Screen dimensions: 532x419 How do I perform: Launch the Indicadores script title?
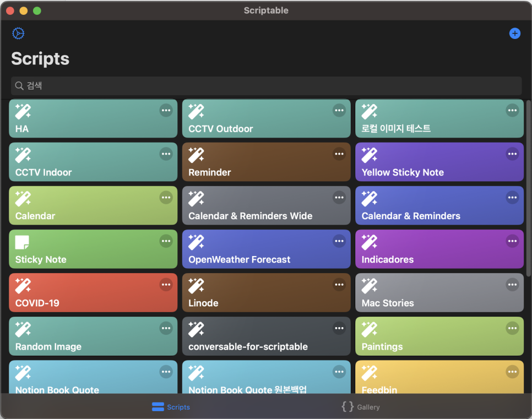click(x=388, y=259)
